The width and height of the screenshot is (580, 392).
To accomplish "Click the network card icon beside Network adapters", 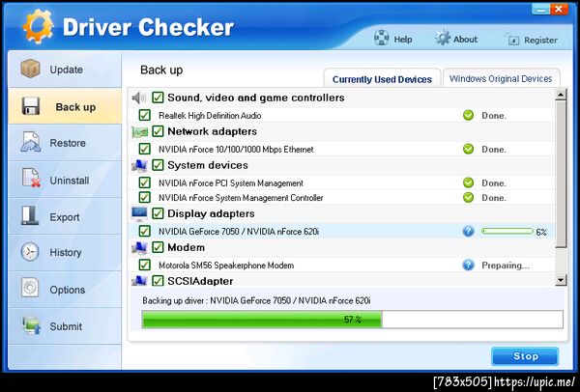I will [x=140, y=132].
